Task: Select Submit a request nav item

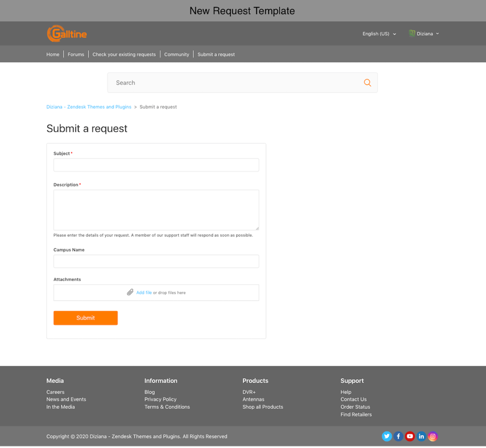Action: point(216,54)
